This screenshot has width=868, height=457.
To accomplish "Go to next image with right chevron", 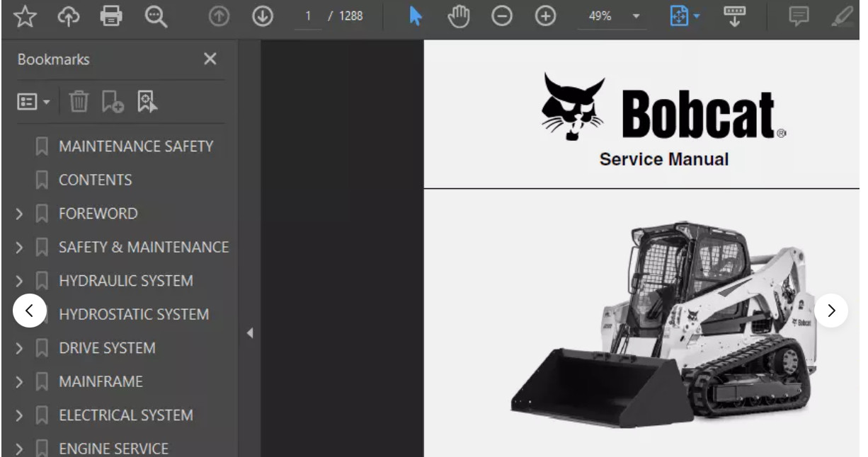I will click(831, 311).
